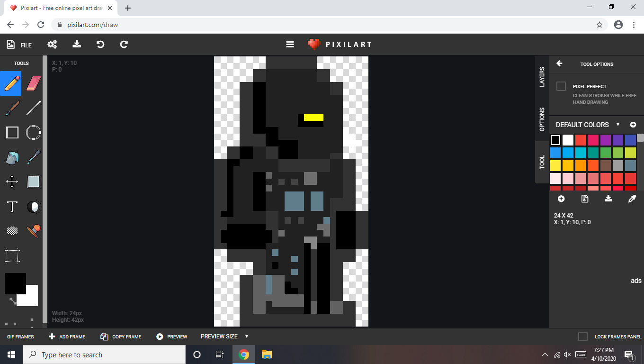Open the settings gears icon
Image resolution: width=644 pixels, height=364 pixels.
[52, 44]
